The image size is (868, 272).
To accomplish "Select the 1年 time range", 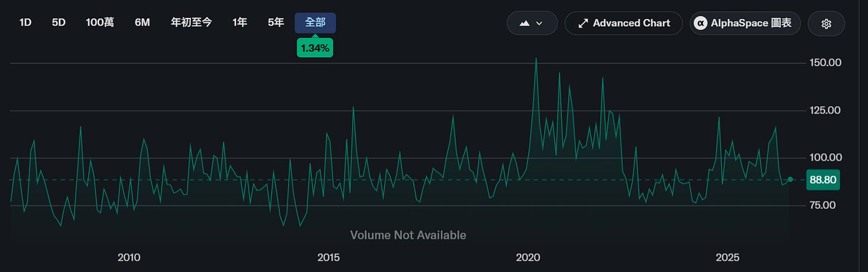I will click(x=240, y=23).
